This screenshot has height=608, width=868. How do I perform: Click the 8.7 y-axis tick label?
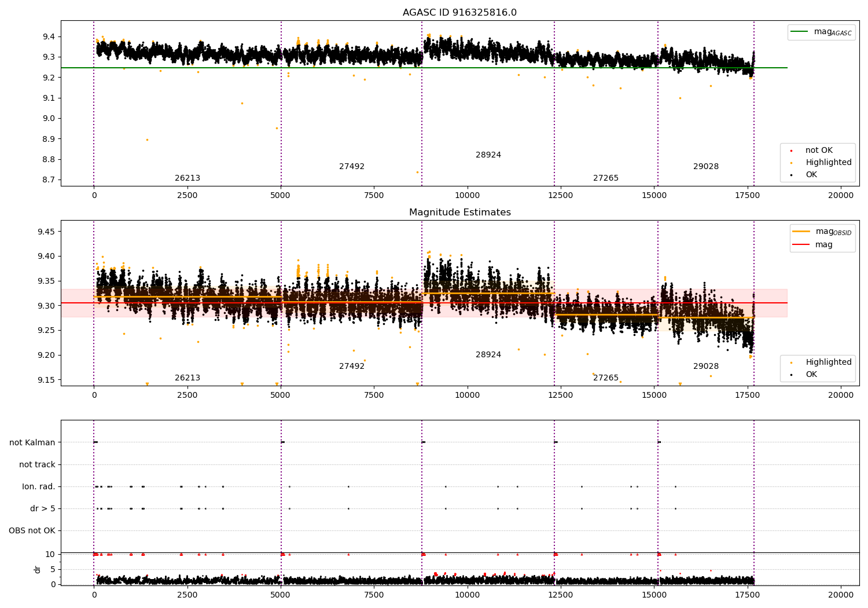point(48,180)
